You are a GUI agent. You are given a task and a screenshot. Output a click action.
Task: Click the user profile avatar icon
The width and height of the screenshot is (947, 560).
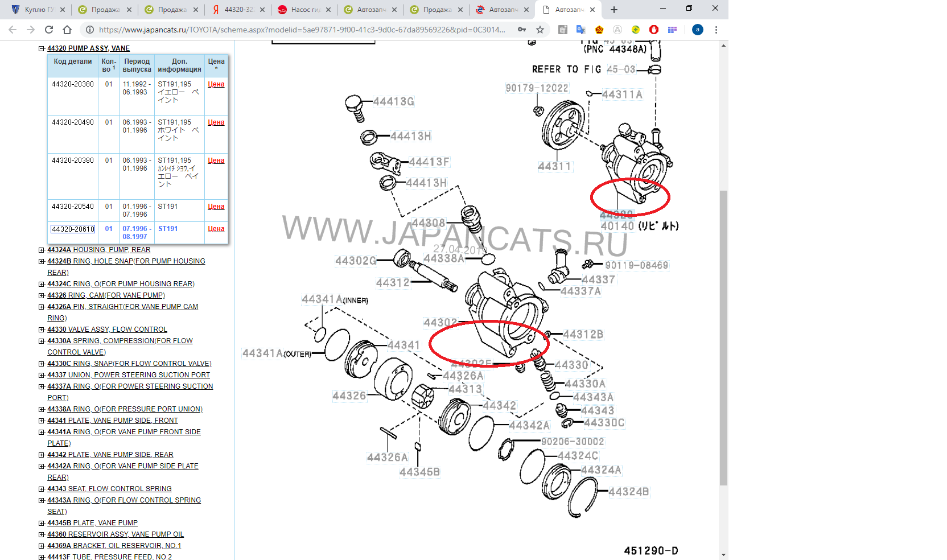point(697,30)
